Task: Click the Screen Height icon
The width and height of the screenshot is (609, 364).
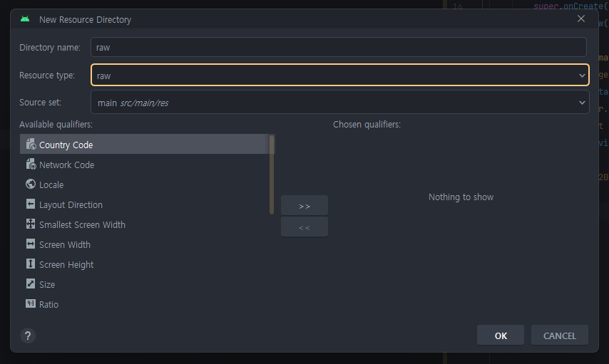Action: [x=31, y=264]
